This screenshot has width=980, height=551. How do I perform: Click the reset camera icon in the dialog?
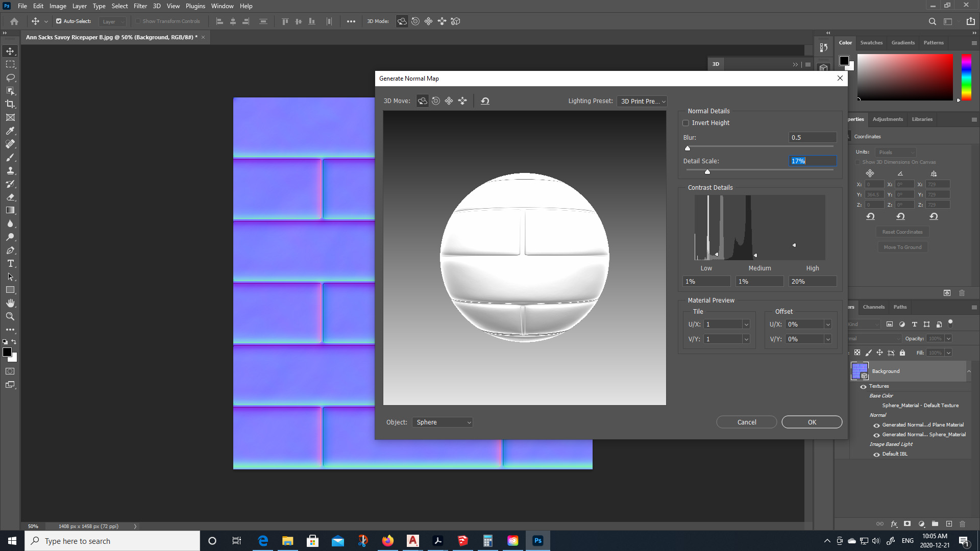485,101
